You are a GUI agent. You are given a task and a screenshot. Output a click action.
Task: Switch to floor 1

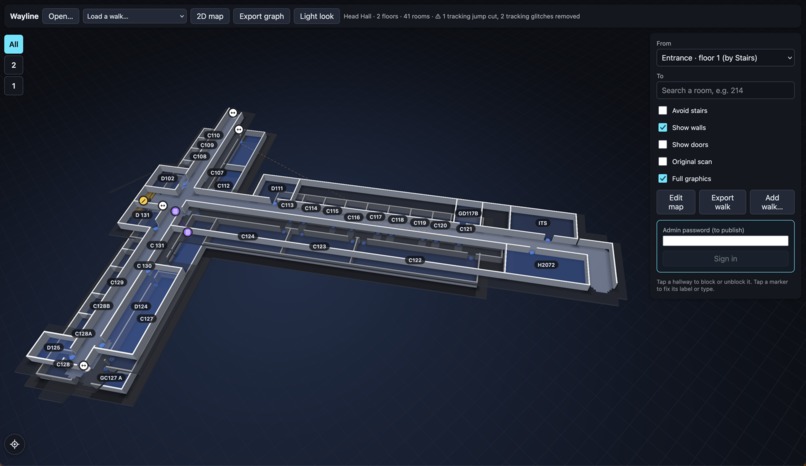click(14, 86)
